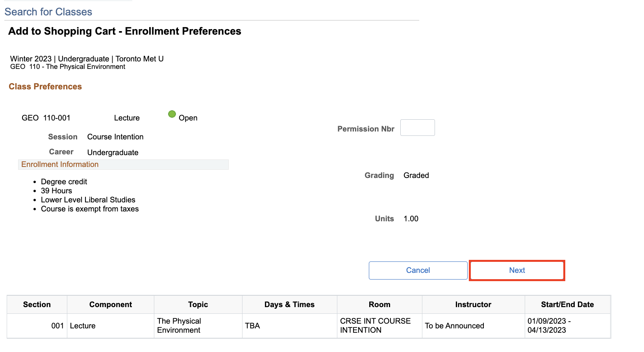Click the green Open status icon
Image resolution: width=644 pixels, height=352 pixels.
(172, 114)
